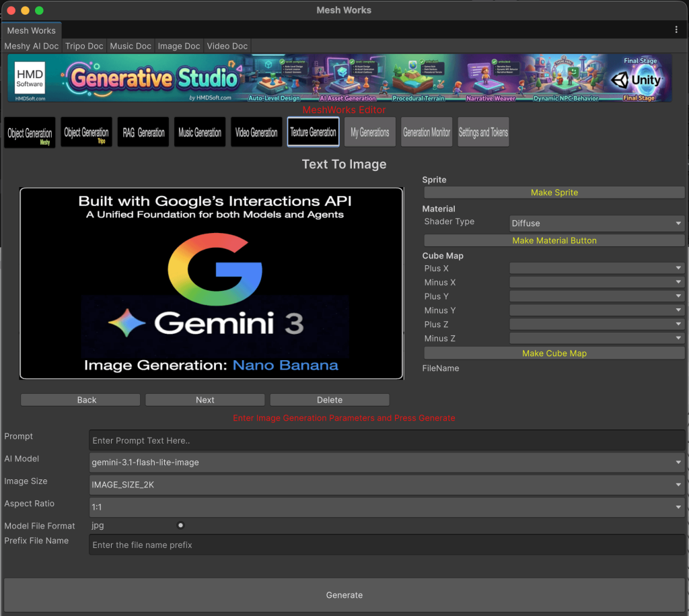Expand the Aspect Ratio 1:1 dropdown
This screenshot has width=689, height=616.
pyautogui.click(x=387, y=507)
